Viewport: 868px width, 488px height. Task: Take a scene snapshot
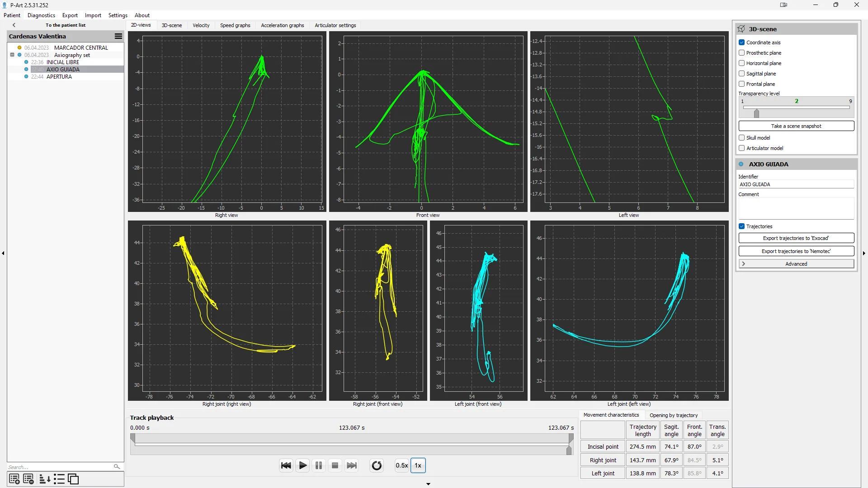796,126
